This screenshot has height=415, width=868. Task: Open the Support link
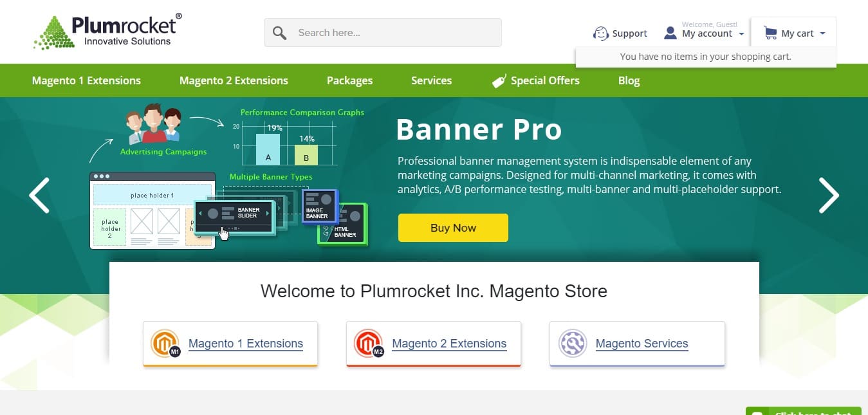point(629,33)
